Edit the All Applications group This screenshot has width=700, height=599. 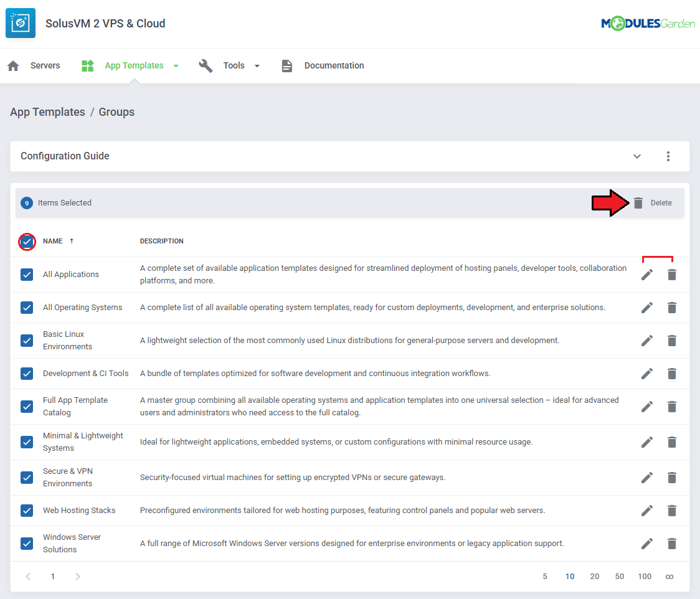[647, 275]
